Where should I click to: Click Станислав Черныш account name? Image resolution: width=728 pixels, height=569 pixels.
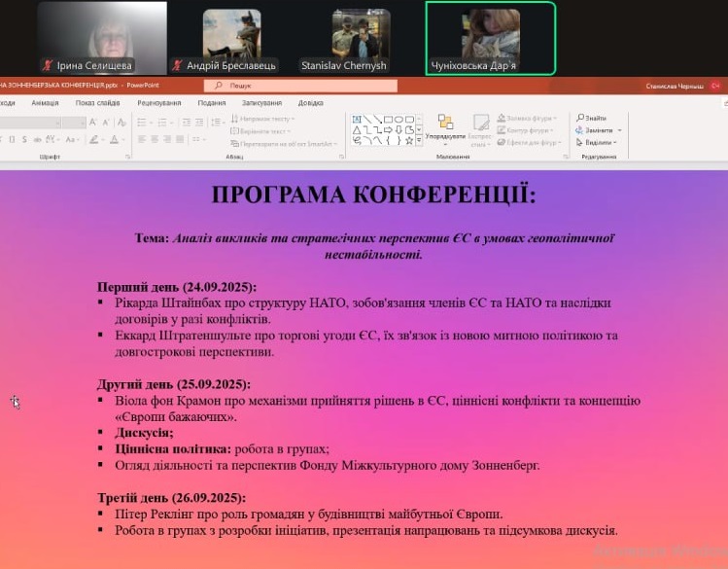[675, 87]
